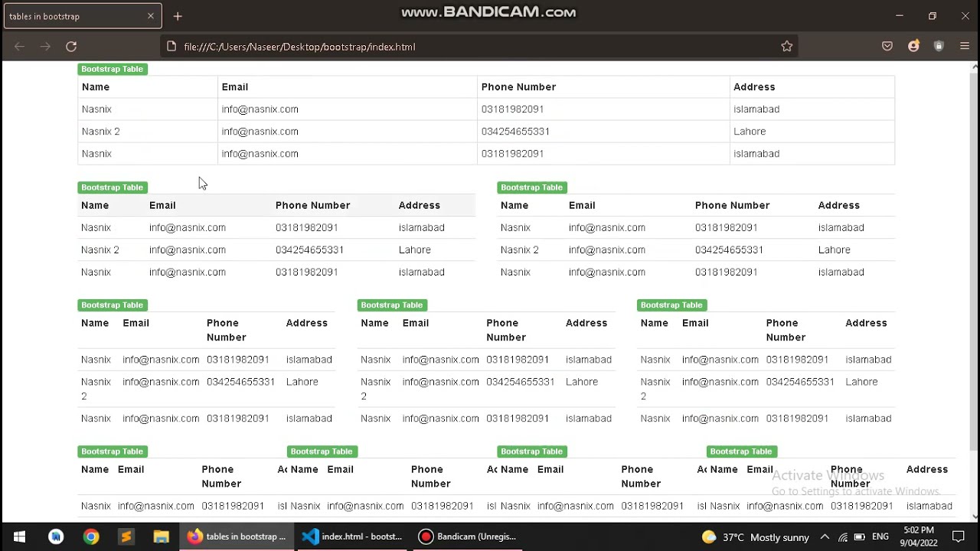The image size is (980, 551).
Task: Switch to Firefox 'tables in bootstrap' taskbar button
Action: pos(237,536)
